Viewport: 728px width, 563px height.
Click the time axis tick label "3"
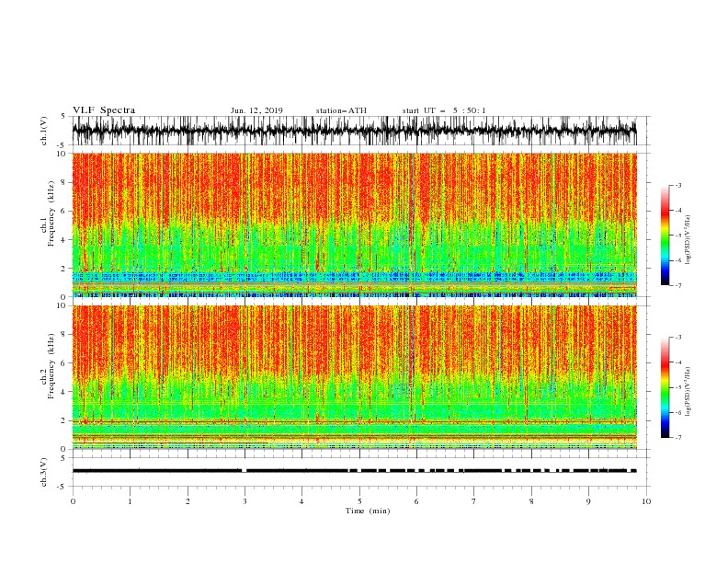point(245,501)
